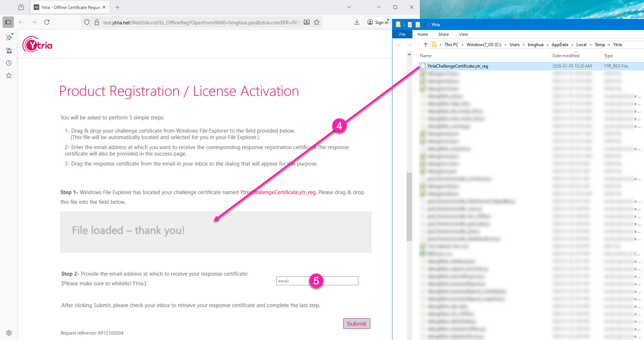Screen dimensions: 644x340
Task: Open synced tabs sidebar icon
Action: click(x=9, y=50)
